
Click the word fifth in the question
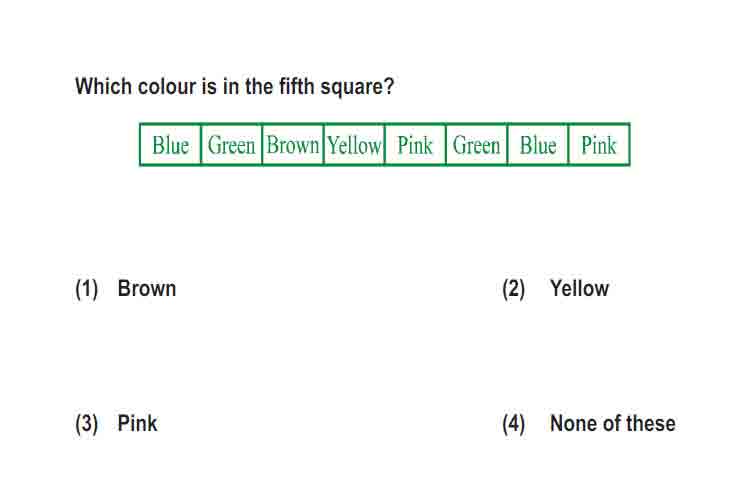[x=297, y=87]
